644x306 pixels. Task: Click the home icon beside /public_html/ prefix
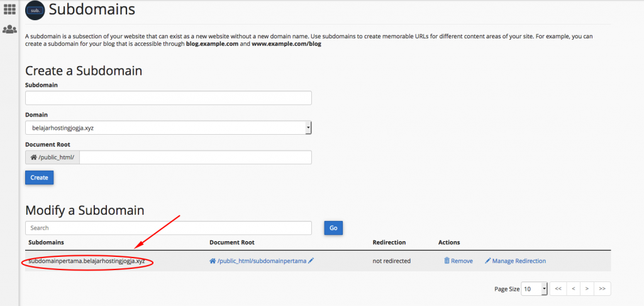click(x=34, y=157)
